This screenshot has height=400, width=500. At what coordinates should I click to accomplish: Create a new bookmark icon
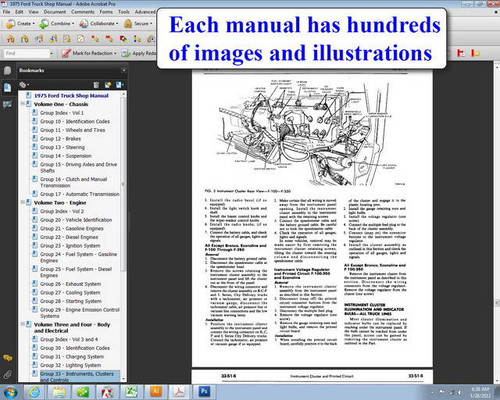click(108, 85)
